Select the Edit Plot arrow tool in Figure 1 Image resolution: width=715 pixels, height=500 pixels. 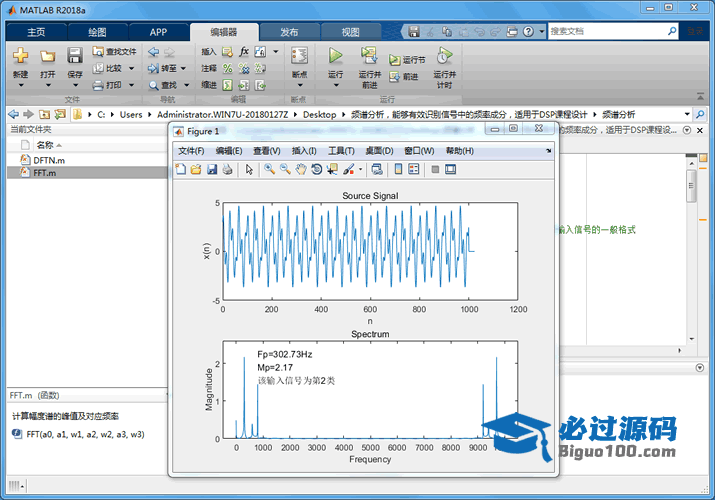pyautogui.click(x=249, y=170)
